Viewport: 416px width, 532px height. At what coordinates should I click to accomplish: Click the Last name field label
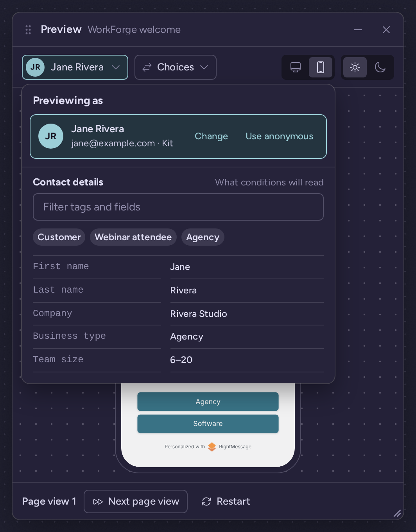pos(58,290)
